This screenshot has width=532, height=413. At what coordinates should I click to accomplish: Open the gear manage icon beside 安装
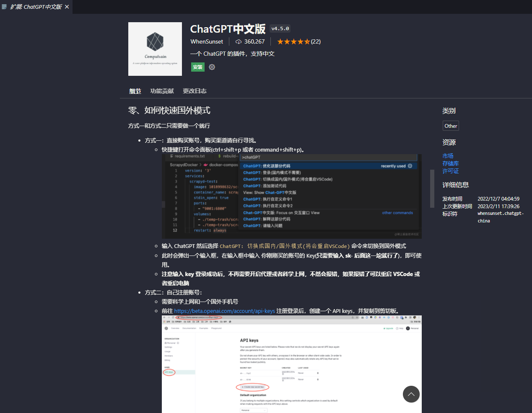pos(212,67)
